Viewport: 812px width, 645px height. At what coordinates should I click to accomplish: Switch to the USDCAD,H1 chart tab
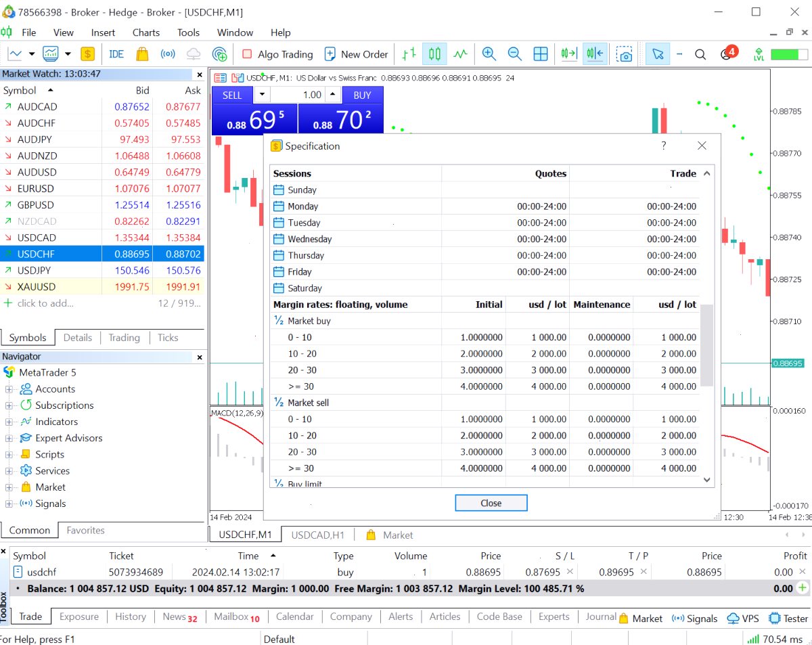pyautogui.click(x=318, y=535)
